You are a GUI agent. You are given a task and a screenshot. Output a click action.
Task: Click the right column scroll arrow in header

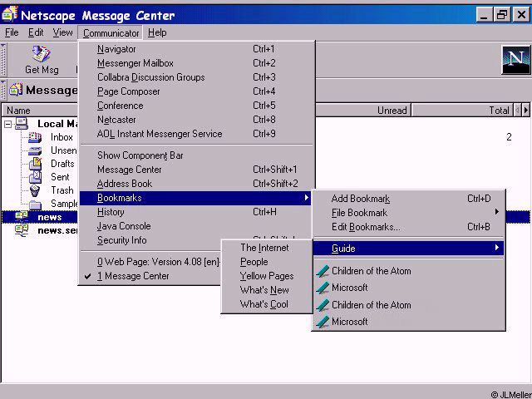click(526, 110)
